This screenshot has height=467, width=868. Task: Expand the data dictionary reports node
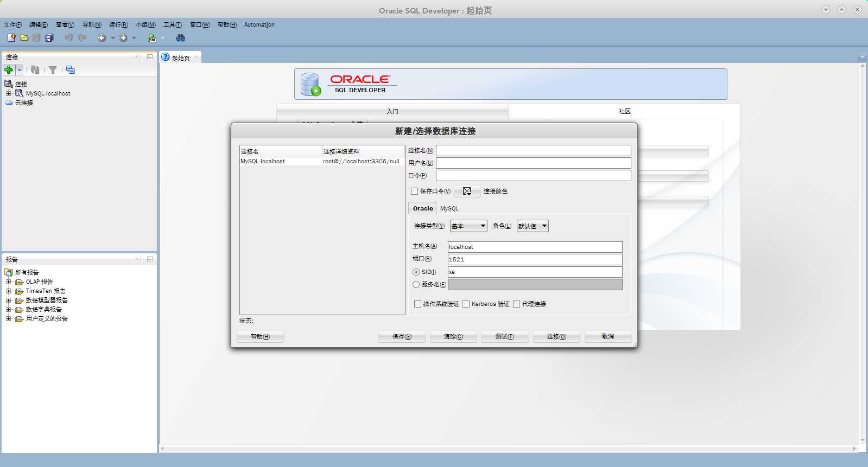[x=8, y=309]
